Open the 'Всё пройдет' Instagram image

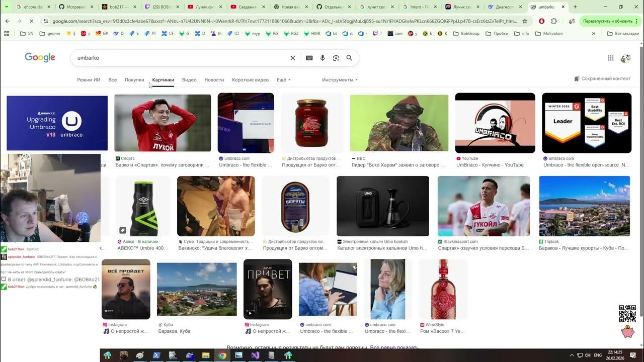[x=126, y=289]
